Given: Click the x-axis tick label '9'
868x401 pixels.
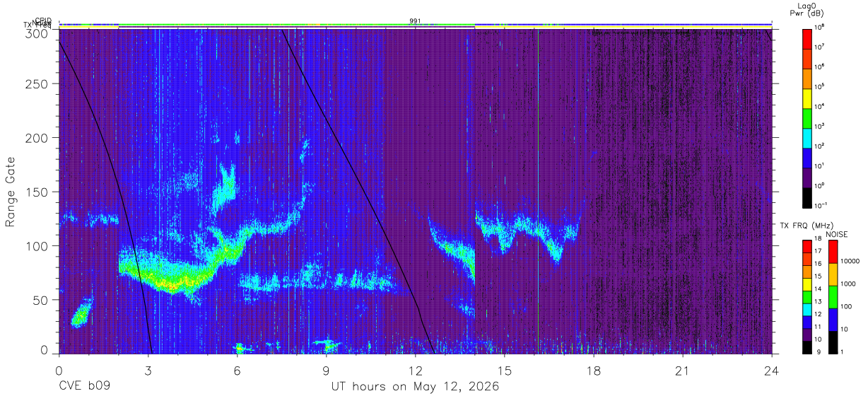Looking at the screenshot, I should coord(327,370).
